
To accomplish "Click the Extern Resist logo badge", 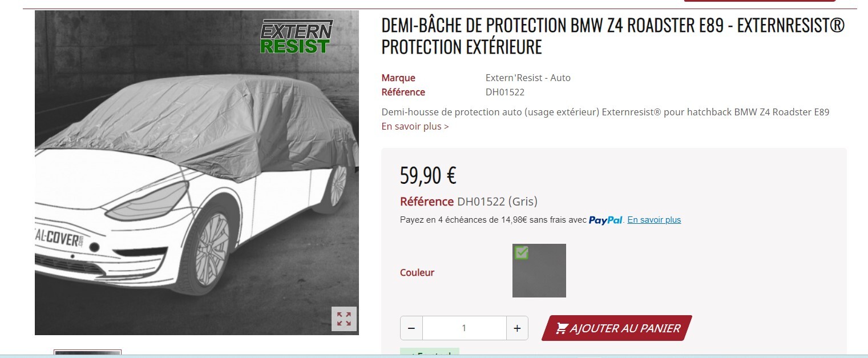I will click(x=296, y=37).
